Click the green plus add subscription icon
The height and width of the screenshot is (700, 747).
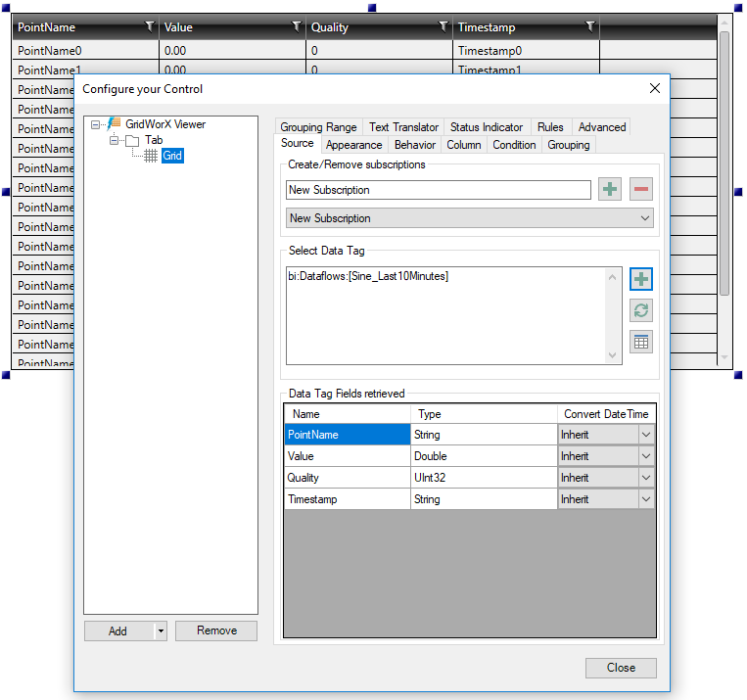pos(610,190)
